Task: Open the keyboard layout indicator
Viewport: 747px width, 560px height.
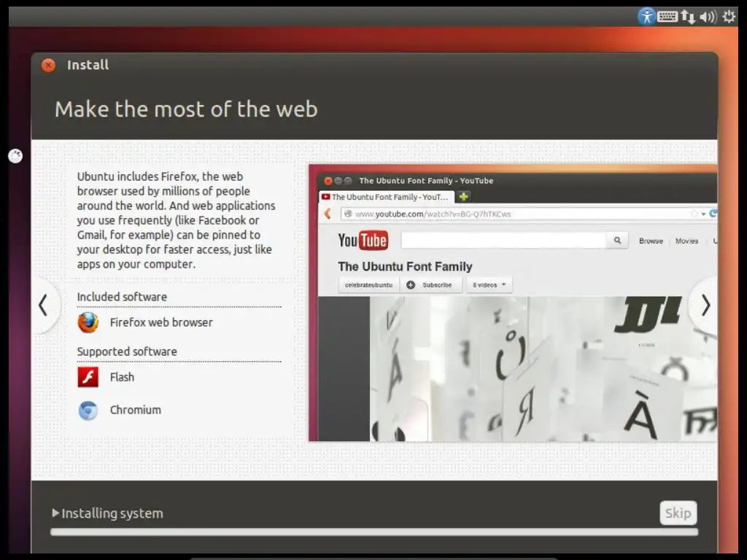Action: [x=667, y=17]
